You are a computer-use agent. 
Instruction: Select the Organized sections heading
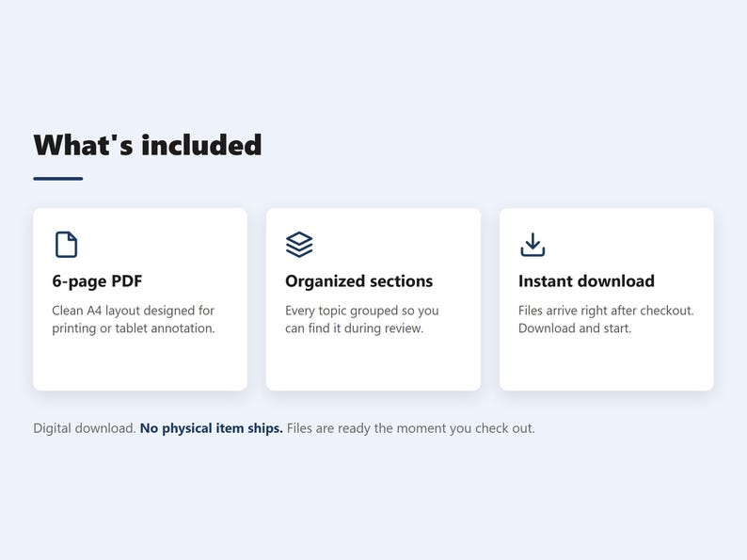coord(358,281)
